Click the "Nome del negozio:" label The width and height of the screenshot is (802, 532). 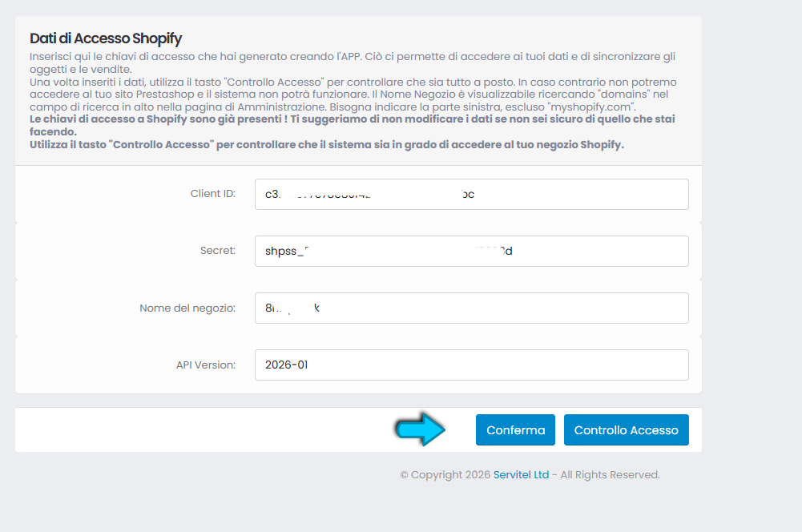pos(187,308)
